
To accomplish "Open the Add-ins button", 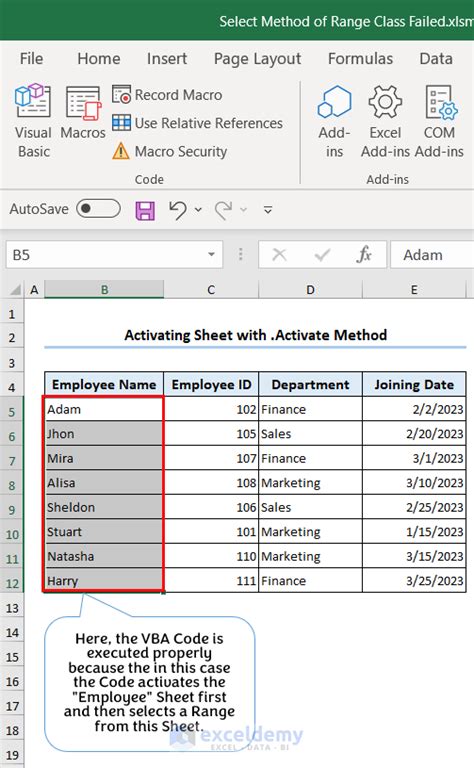I will 334,121.
